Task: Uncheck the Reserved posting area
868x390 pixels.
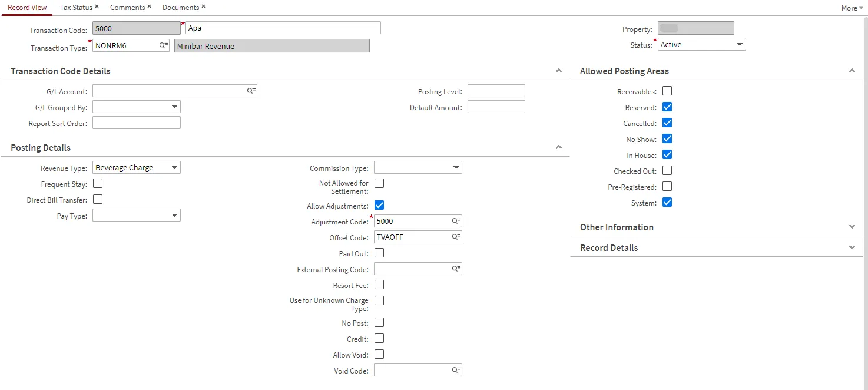Action: click(667, 107)
